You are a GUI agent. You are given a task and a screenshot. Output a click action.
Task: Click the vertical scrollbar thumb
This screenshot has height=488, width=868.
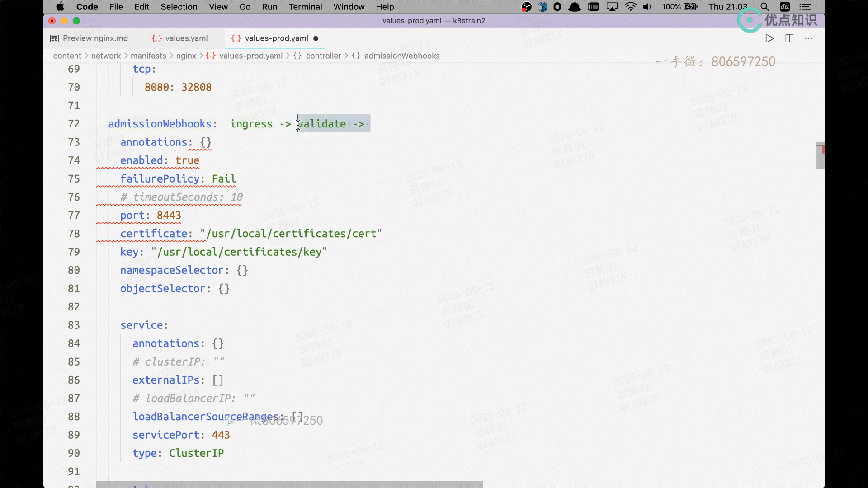(820, 156)
